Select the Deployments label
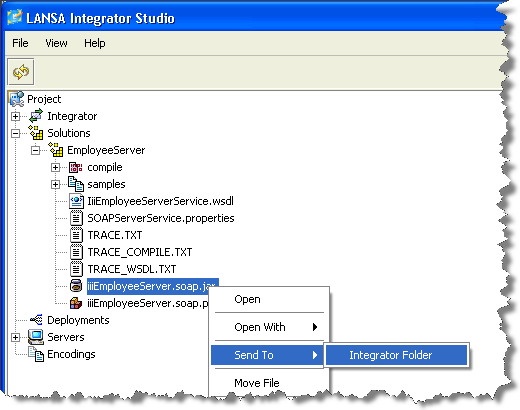 [x=78, y=320]
